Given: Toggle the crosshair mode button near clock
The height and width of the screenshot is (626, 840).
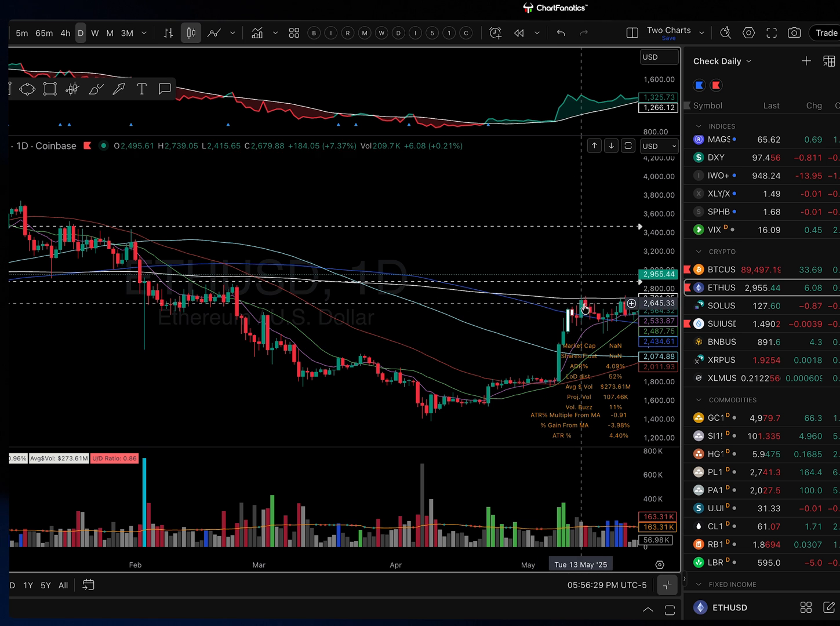Looking at the screenshot, I should click(x=667, y=585).
